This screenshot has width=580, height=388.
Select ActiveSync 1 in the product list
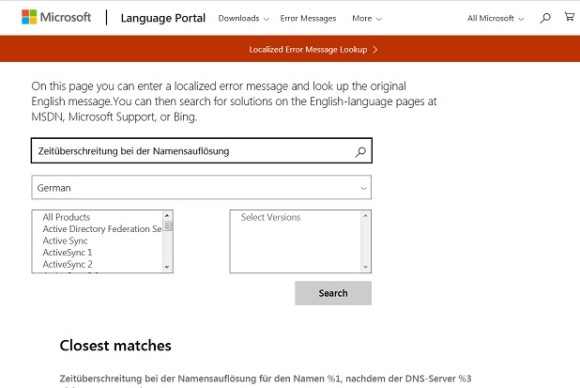tap(67, 253)
